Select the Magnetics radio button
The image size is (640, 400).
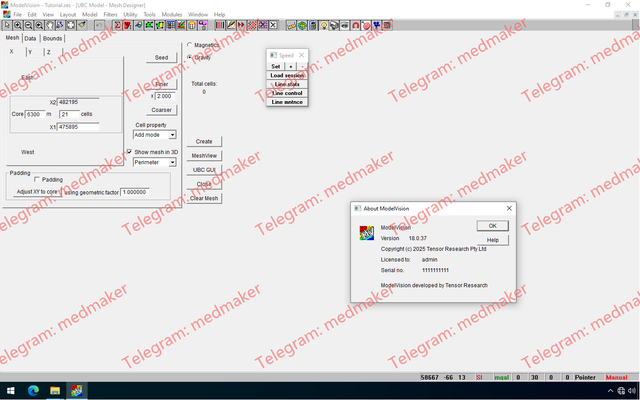coord(190,45)
